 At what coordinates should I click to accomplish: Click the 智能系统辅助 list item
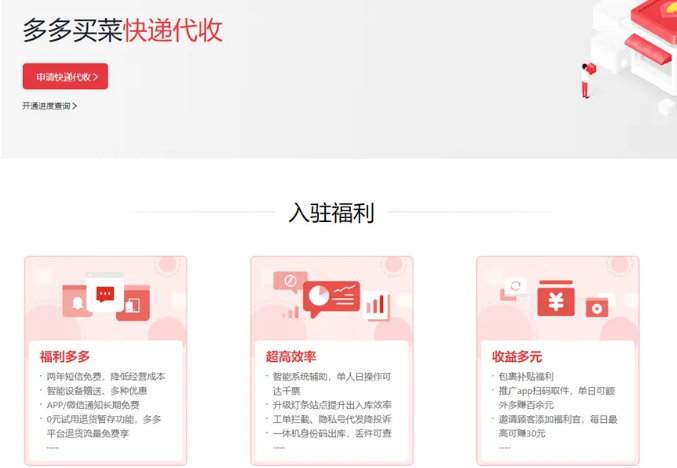pos(331,377)
